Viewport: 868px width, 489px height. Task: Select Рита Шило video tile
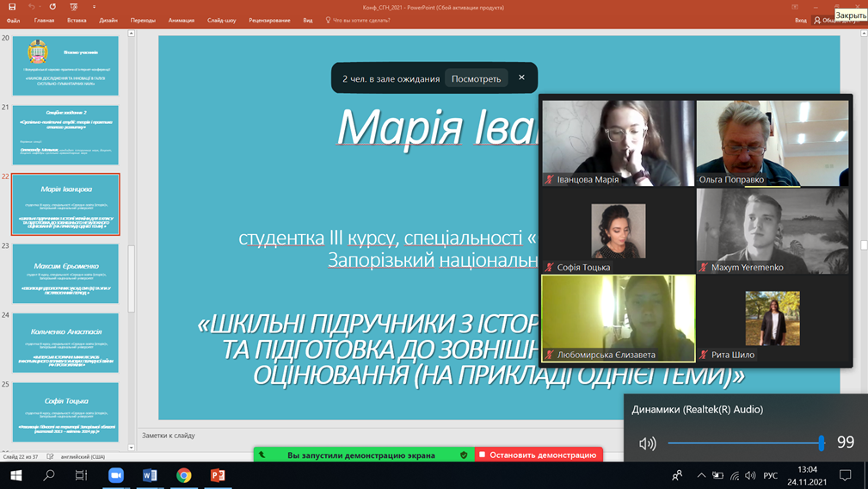tap(773, 319)
